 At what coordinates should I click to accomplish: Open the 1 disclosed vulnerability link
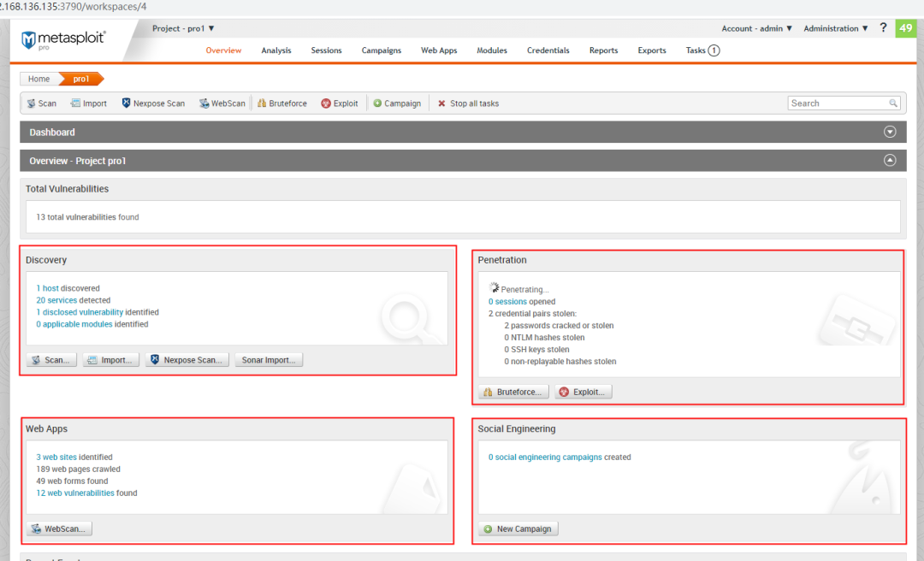80,312
